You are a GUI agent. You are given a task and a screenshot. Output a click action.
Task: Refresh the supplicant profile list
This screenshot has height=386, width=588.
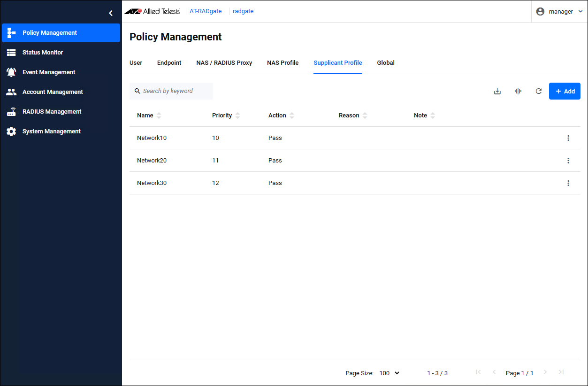(539, 91)
